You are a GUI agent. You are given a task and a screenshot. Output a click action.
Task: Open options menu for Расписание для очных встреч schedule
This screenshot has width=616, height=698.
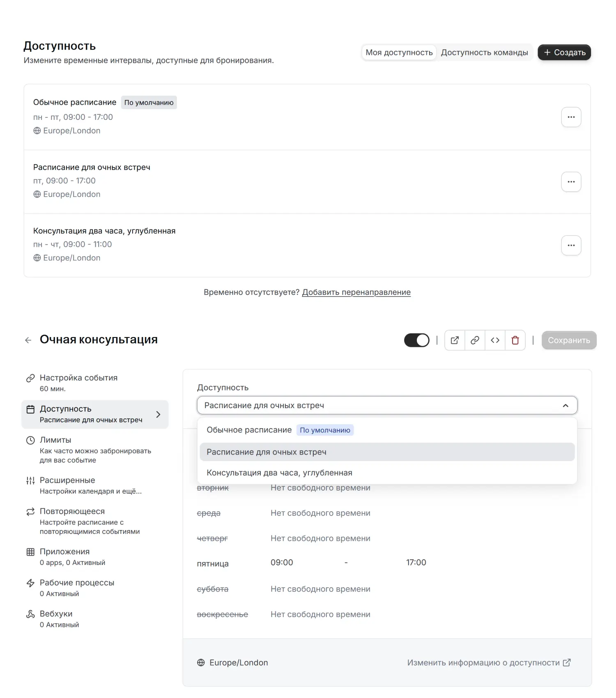click(x=571, y=182)
